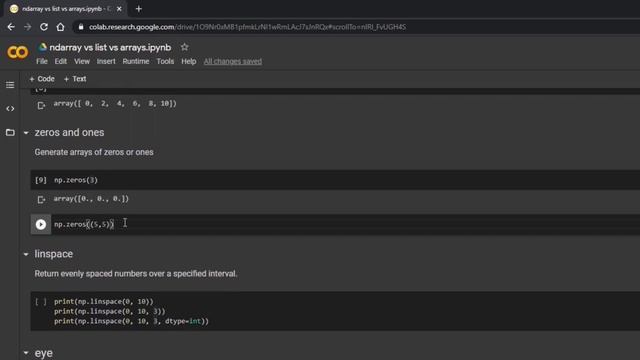Click inside the linspace print code cell
This screenshot has height=360, width=640.
[x=335, y=311]
